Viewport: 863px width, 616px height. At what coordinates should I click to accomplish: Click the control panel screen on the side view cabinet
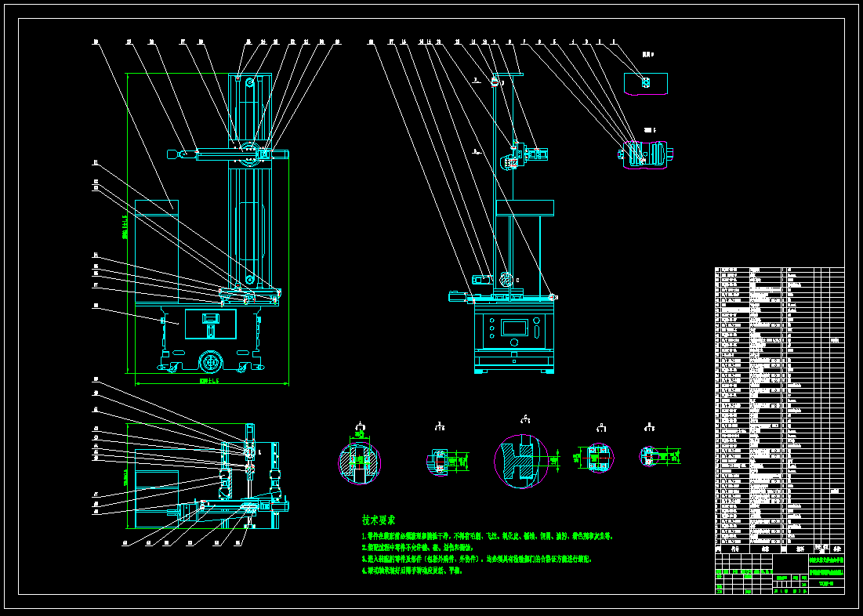[515, 328]
